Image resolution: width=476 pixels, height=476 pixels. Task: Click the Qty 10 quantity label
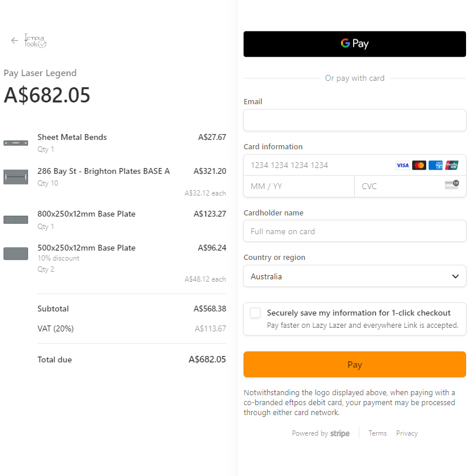(x=47, y=183)
